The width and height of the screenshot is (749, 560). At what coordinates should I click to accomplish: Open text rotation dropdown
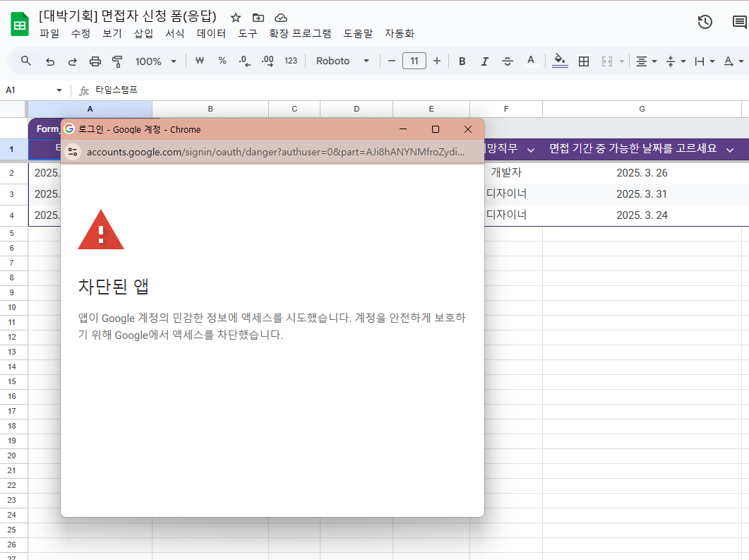coord(733,61)
